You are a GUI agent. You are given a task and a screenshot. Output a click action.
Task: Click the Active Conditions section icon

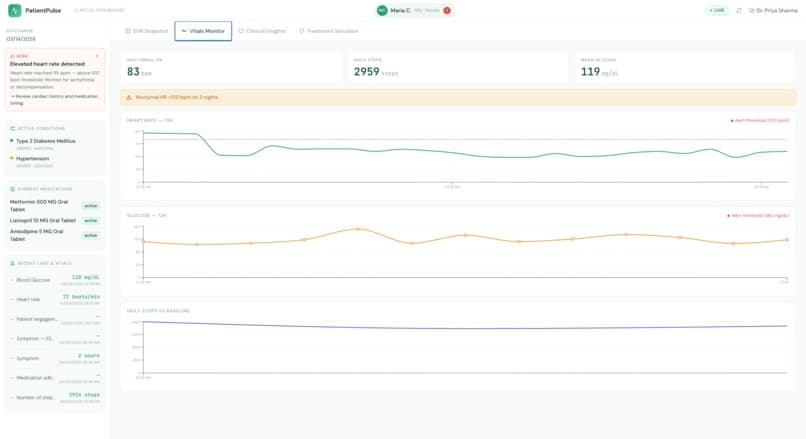pyautogui.click(x=13, y=129)
